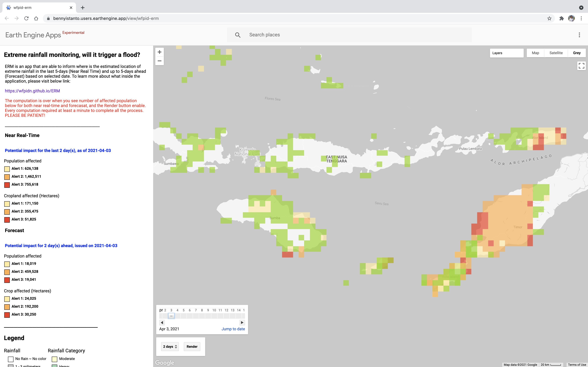Zoom in on the map
588x367 pixels.
point(159,52)
